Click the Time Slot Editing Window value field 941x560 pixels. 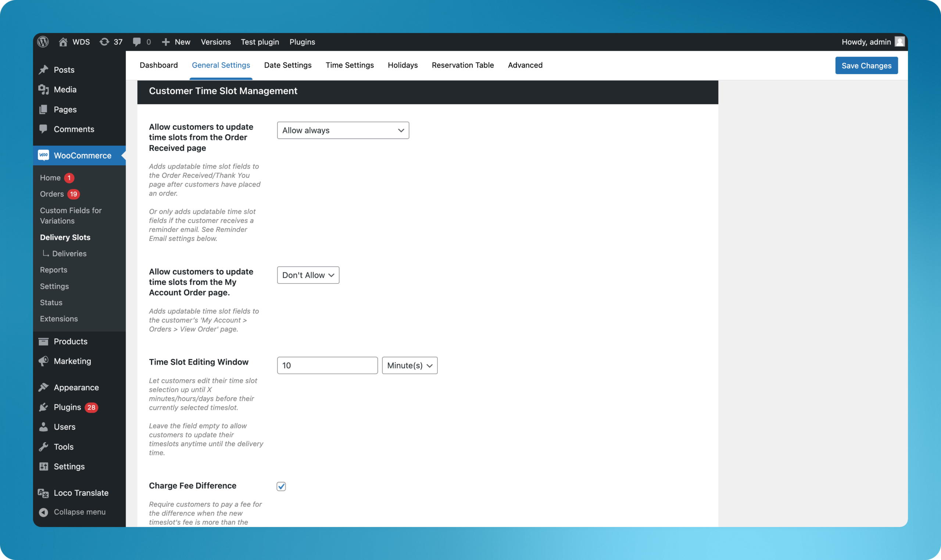(x=327, y=365)
